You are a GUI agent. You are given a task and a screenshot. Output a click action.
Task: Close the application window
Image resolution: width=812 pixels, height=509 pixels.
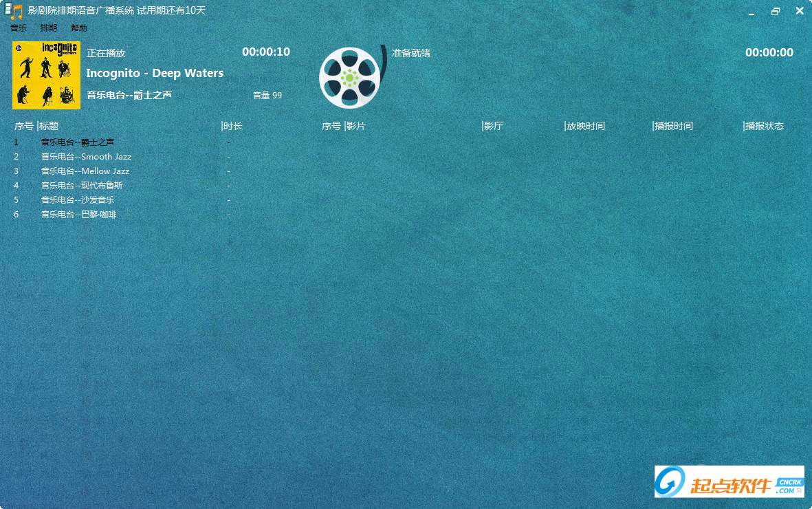pyautogui.click(x=799, y=11)
